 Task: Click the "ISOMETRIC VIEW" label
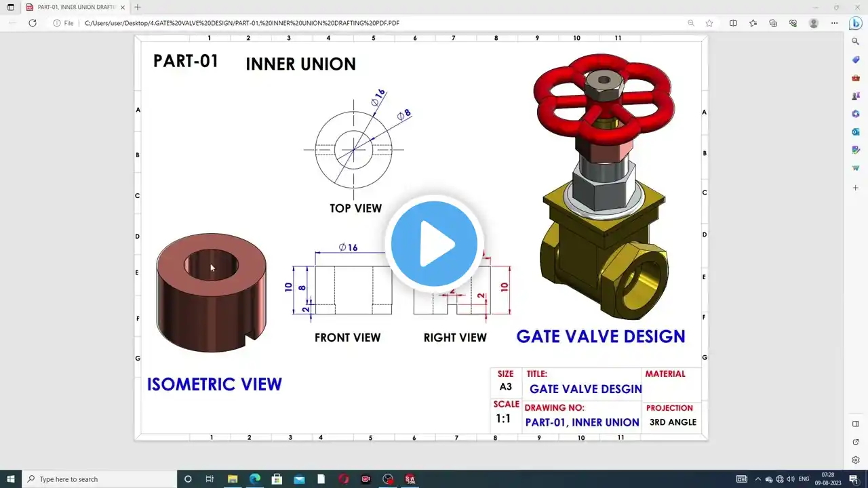pyautogui.click(x=214, y=384)
